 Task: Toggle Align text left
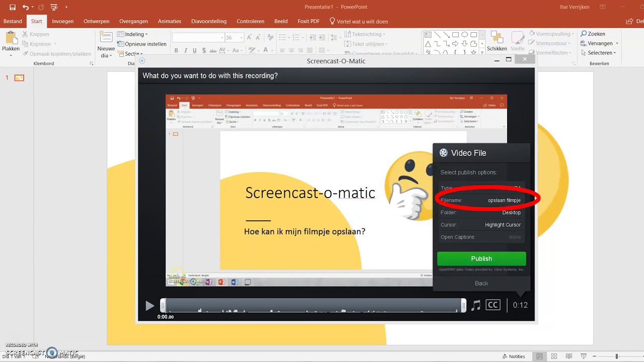tap(282, 50)
